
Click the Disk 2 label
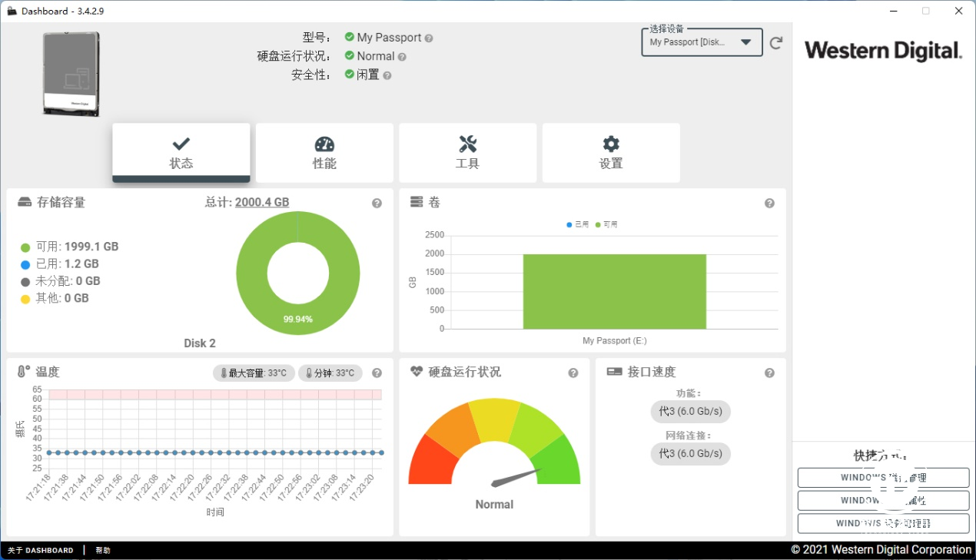200,343
